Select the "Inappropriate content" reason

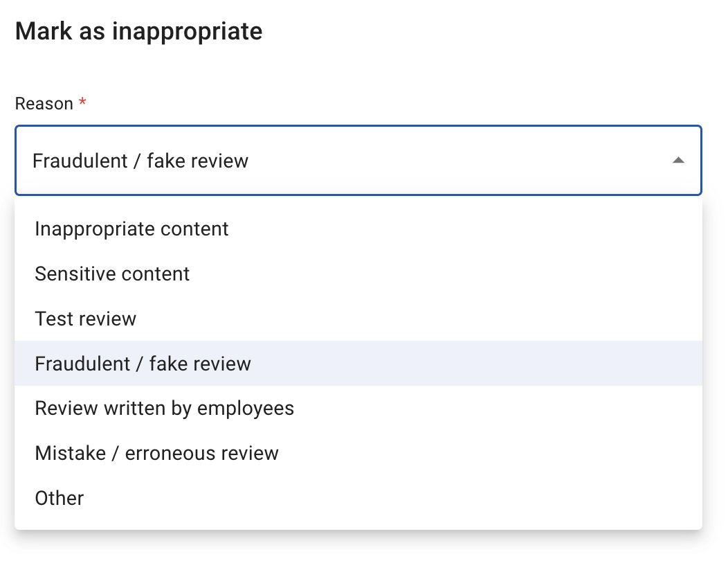point(358,229)
